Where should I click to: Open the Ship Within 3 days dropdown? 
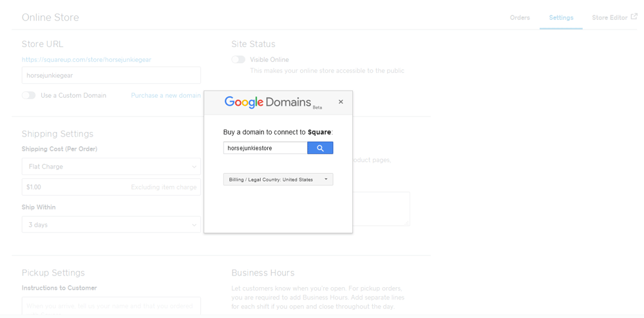111,225
